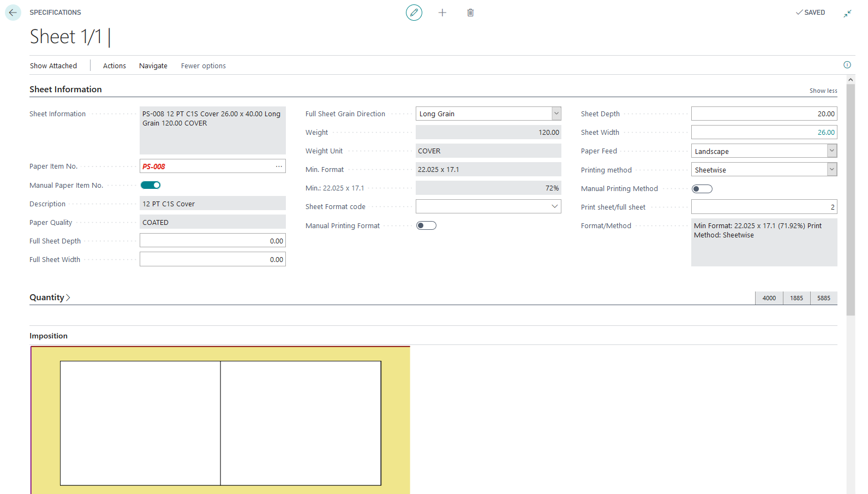Screen dimensions: 868x494
Task: Open Printing method dropdown
Action: point(832,169)
